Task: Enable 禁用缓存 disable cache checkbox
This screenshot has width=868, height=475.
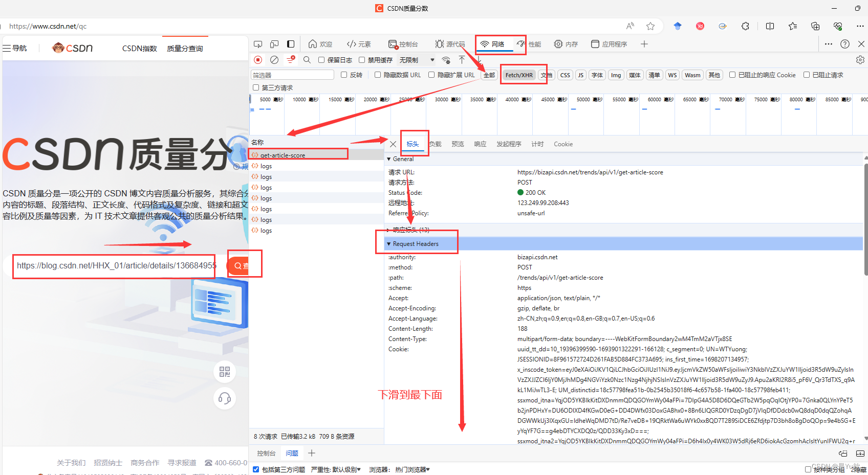Action: click(x=362, y=60)
